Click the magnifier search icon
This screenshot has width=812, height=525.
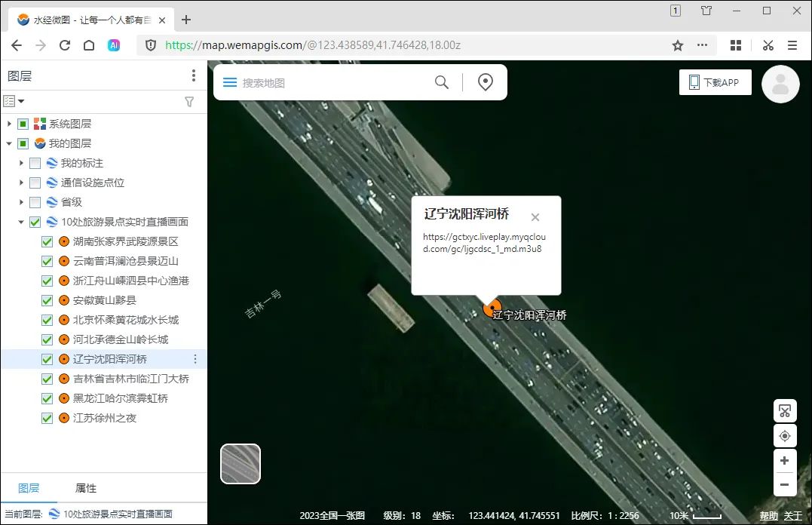tap(442, 82)
